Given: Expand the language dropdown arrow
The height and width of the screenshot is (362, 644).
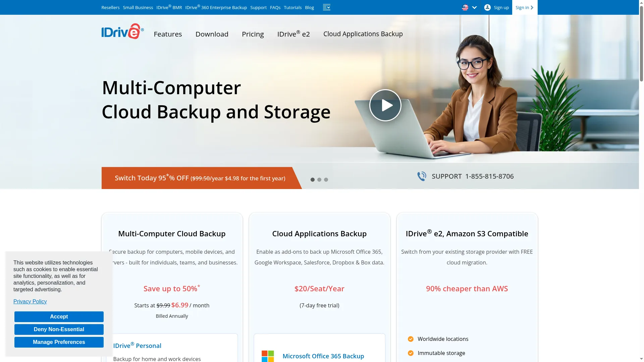Looking at the screenshot, I should (x=474, y=7).
